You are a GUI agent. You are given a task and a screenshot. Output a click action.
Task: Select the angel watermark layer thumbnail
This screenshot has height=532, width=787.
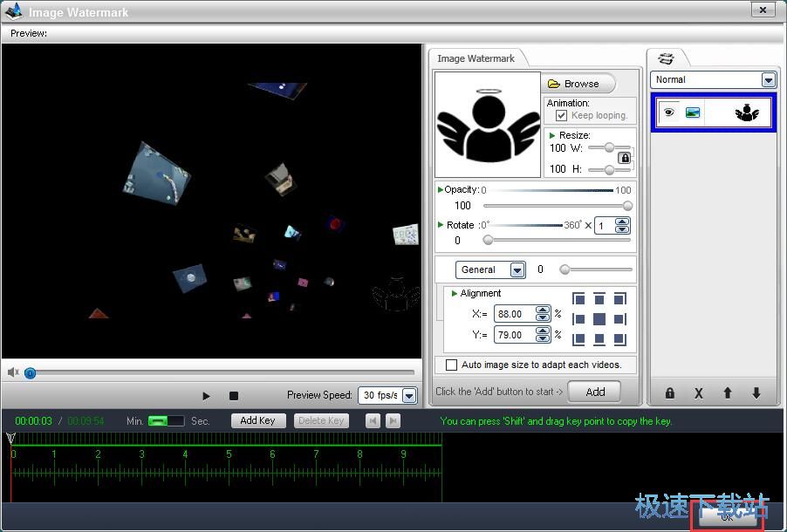click(747, 113)
